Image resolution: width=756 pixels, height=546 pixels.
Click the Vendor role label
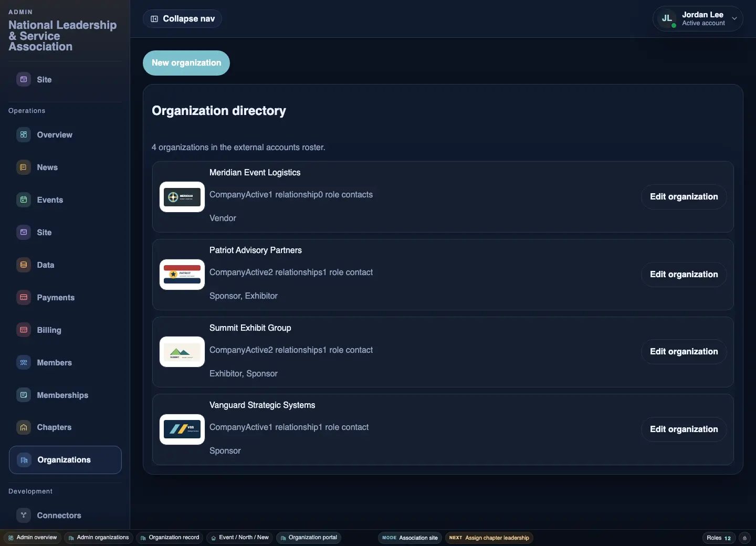[223, 218]
